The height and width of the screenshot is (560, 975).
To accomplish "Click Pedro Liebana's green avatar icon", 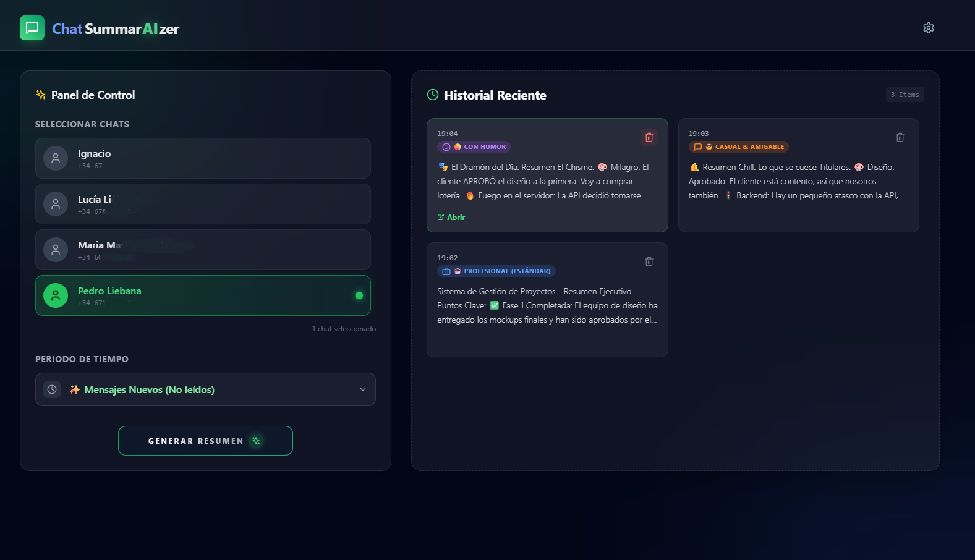I will 56,295.
